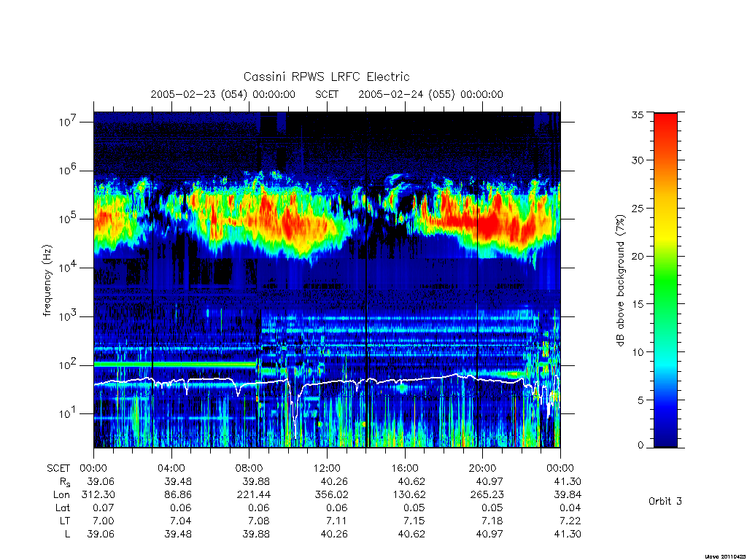The image size is (747, 560).
Task: Click the frequency (Hz) axis title
Action: click(47, 280)
